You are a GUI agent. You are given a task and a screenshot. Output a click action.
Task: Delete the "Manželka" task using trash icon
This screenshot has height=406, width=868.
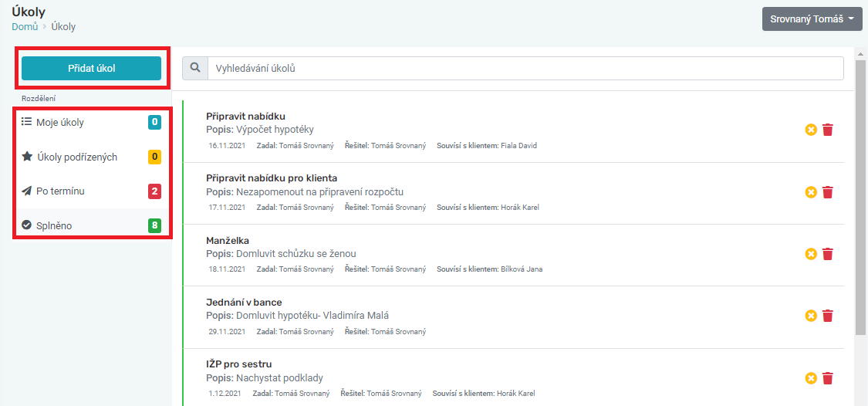(828, 254)
